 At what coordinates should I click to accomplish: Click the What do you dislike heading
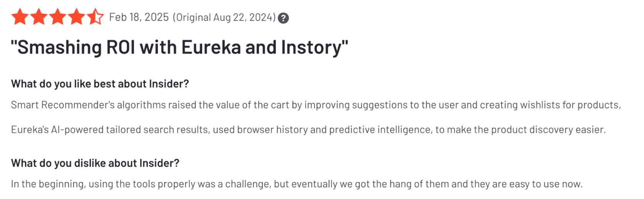[x=95, y=163]
